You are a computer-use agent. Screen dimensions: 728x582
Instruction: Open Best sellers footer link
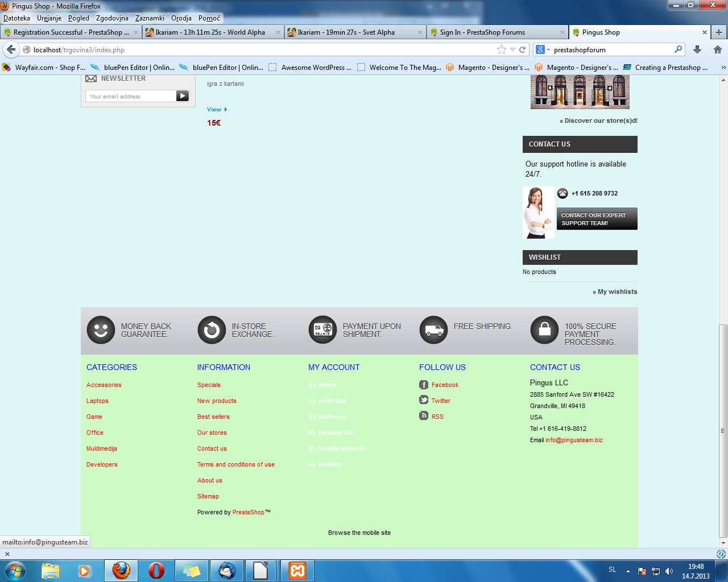coord(213,417)
